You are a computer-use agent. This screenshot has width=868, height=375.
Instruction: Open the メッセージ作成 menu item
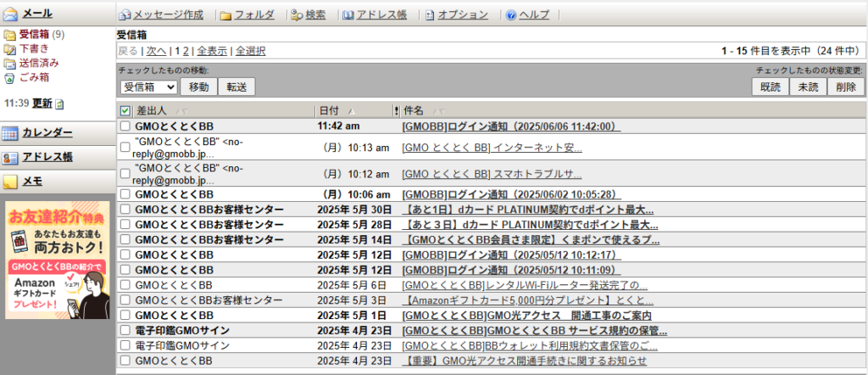click(169, 15)
